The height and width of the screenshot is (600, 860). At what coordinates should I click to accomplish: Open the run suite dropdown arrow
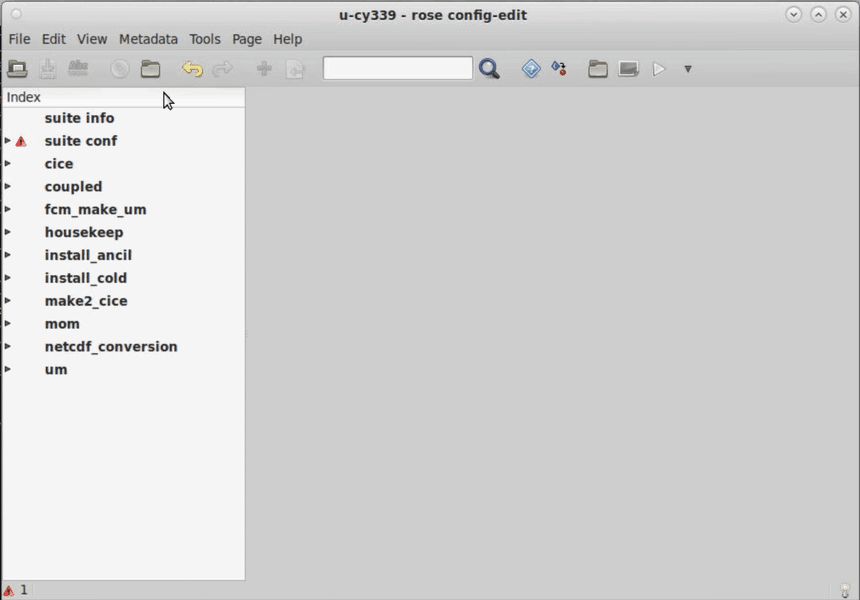687,69
